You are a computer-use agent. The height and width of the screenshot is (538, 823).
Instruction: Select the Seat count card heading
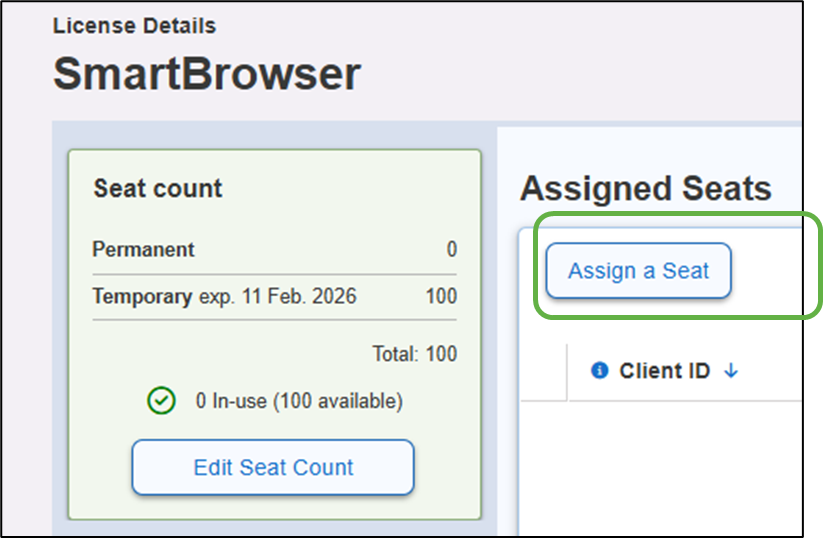158,189
